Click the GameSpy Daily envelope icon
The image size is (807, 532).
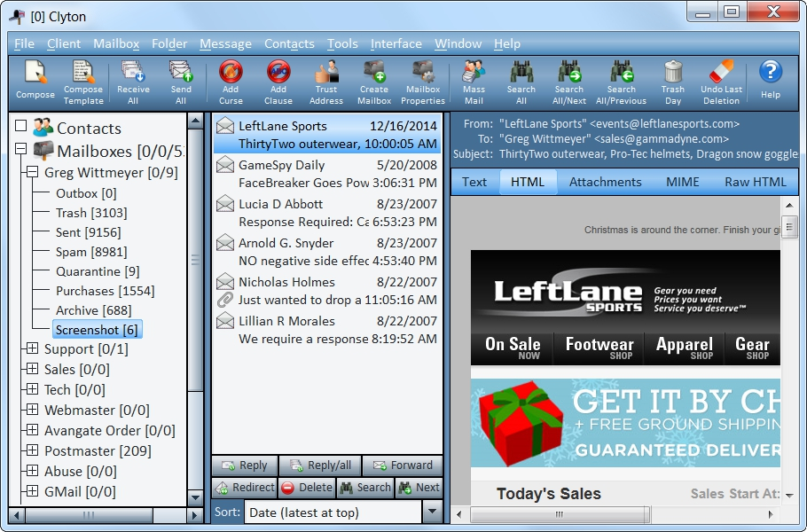(x=225, y=165)
